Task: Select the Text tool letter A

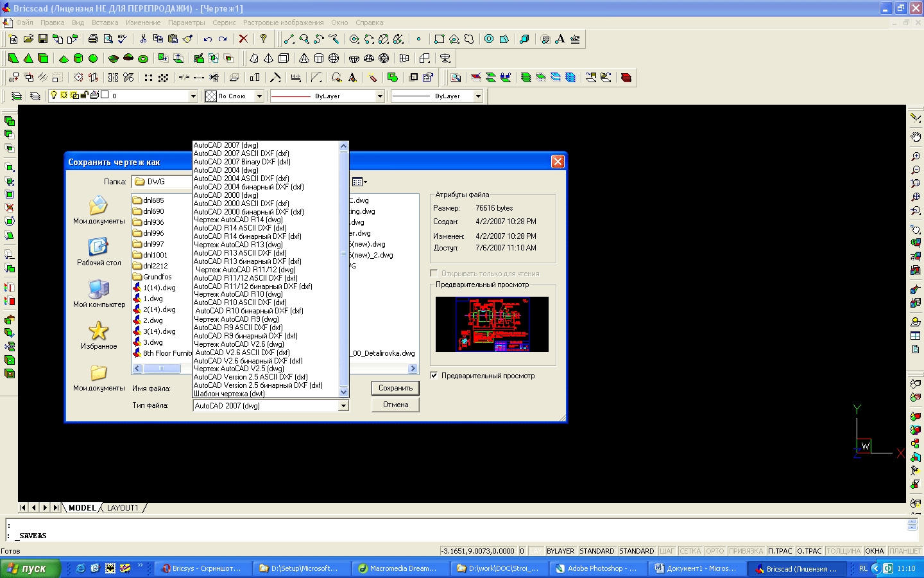Action: tap(560, 39)
